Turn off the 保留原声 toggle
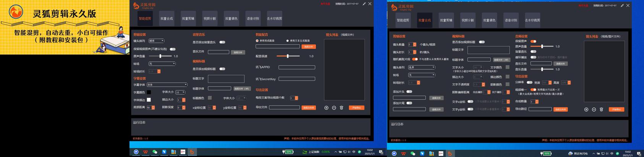The width and height of the screenshot is (644, 157). pos(533,41)
